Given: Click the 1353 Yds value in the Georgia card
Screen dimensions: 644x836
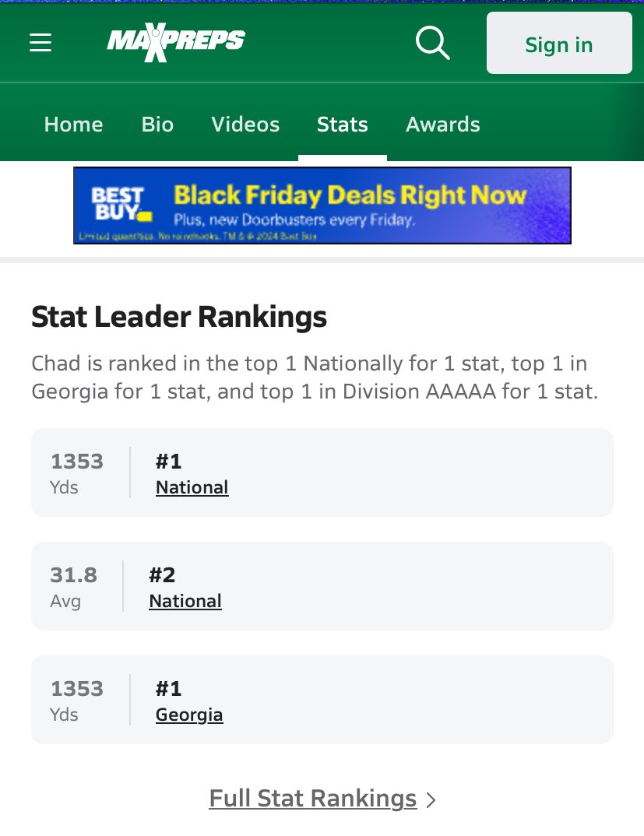Looking at the screenshot, I should coord(77,700).
